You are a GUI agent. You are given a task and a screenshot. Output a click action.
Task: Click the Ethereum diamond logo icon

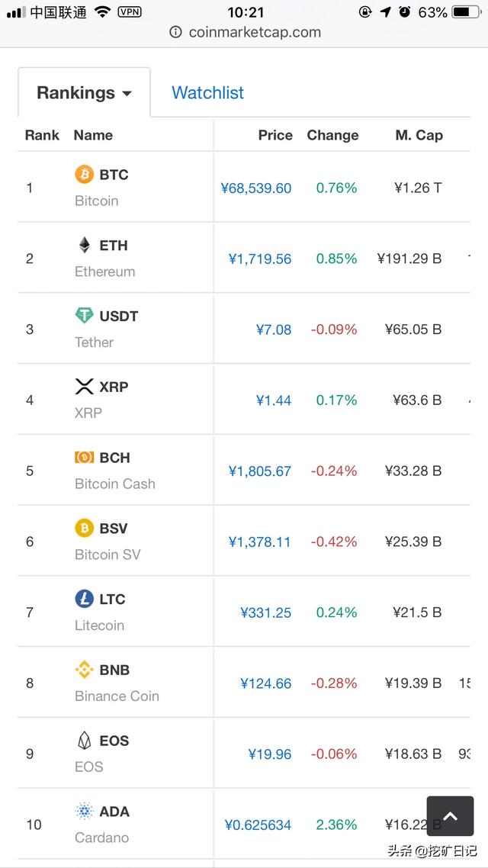(x=84, y=245)
